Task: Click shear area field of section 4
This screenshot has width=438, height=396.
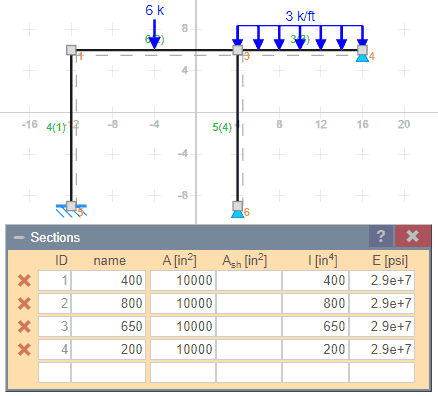Action: 249,349
